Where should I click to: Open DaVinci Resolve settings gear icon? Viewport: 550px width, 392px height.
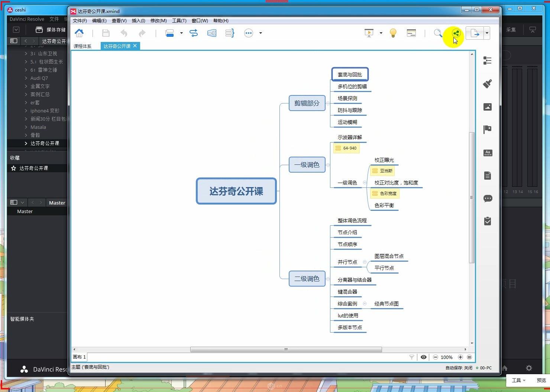tap(529, 368)
